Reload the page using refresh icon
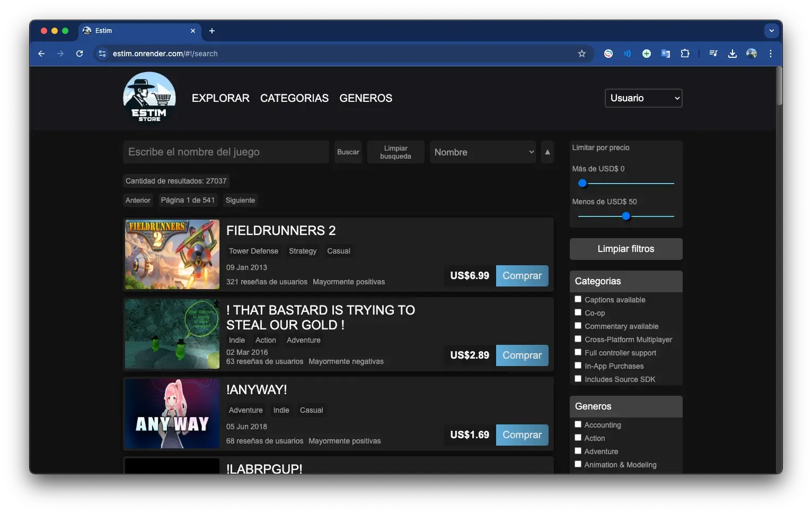Viewport: 812px width, 513px height. (x=80, y=54)
